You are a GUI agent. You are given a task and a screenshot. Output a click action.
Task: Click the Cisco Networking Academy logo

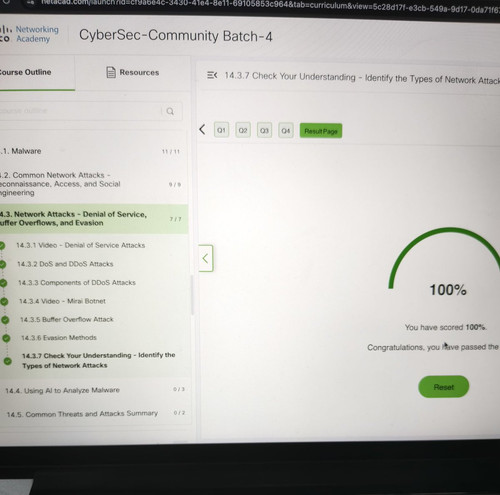pyautogui.click(x=29, y=34)
